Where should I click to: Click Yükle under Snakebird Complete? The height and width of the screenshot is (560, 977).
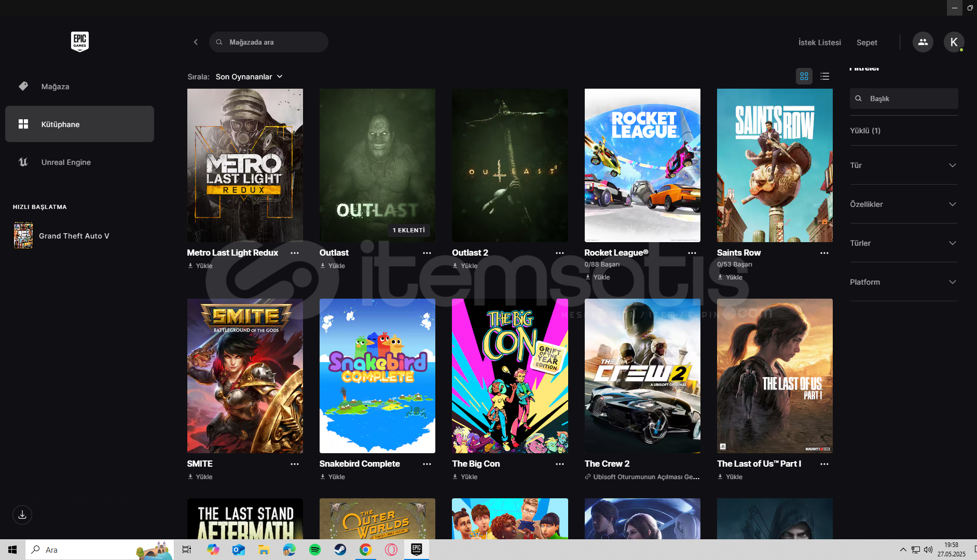point(333,477)
